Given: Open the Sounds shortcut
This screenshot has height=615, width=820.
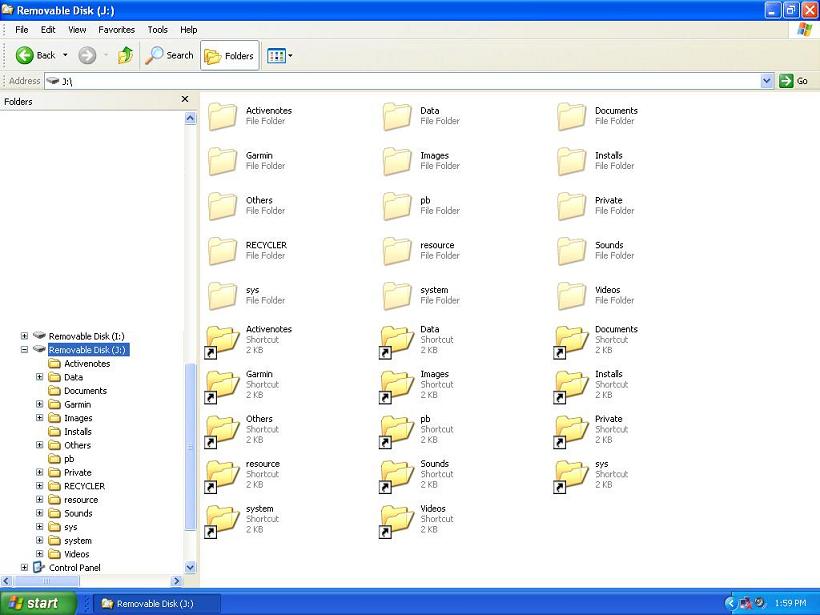Looking at the screenshot, I should coord(395,474).
